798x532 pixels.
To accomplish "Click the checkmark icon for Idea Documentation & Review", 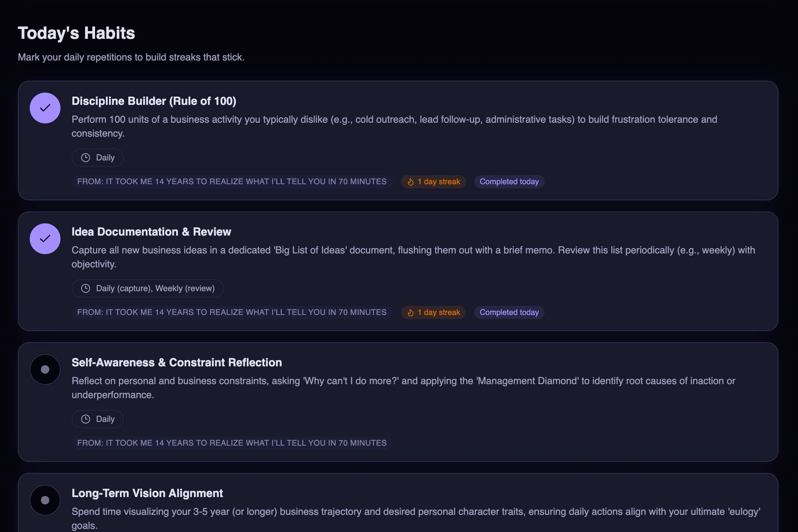I will (45, 238).
